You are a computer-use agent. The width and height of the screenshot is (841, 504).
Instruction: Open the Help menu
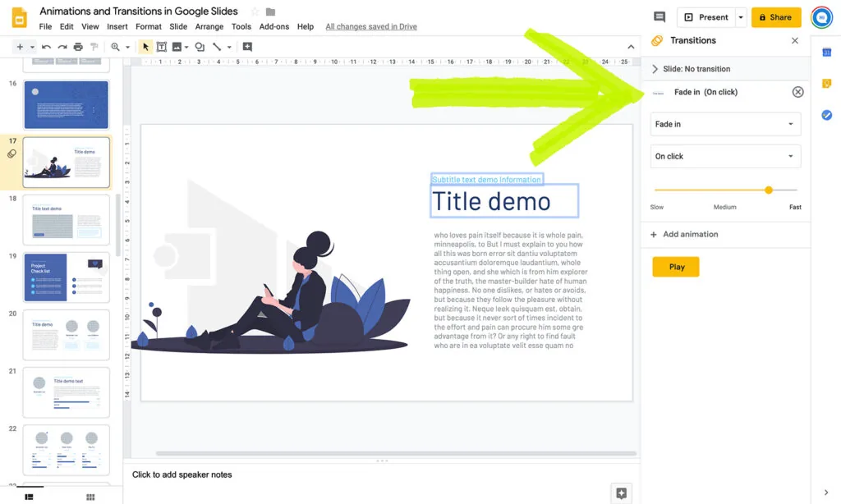tap(306, 27)
